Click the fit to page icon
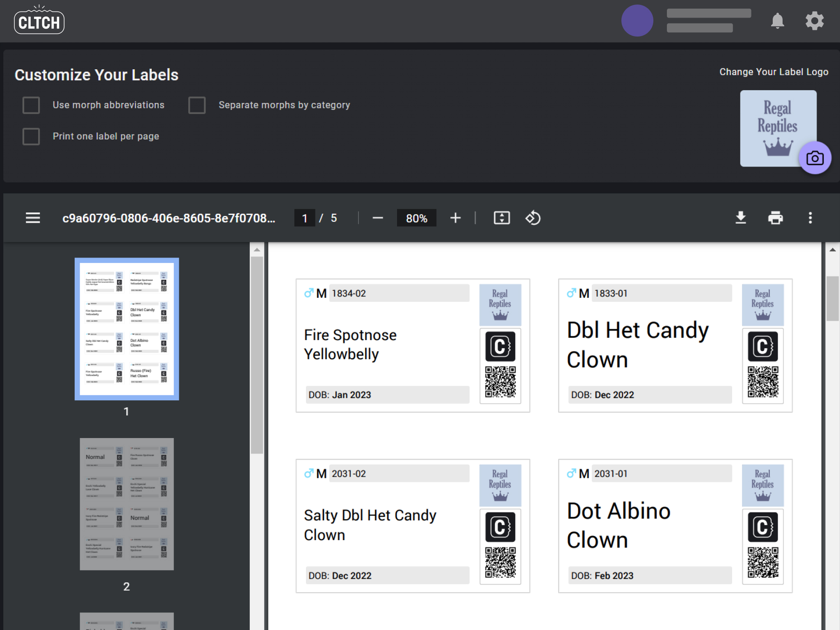The image size is (840, 630). click(502, 218)
